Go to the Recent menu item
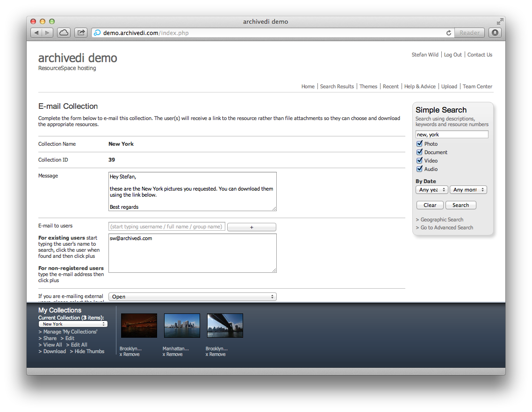 (390, 86)
